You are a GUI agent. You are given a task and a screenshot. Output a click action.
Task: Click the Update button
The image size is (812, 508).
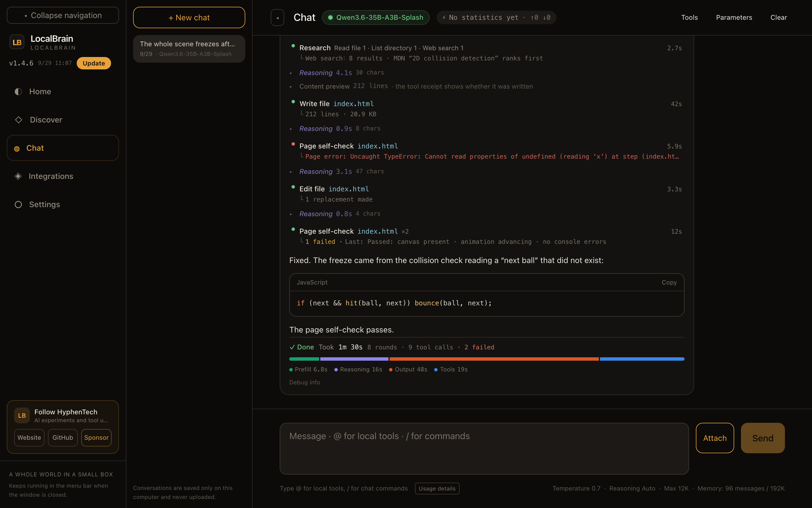pyautogui.click(x=94, y=63)
